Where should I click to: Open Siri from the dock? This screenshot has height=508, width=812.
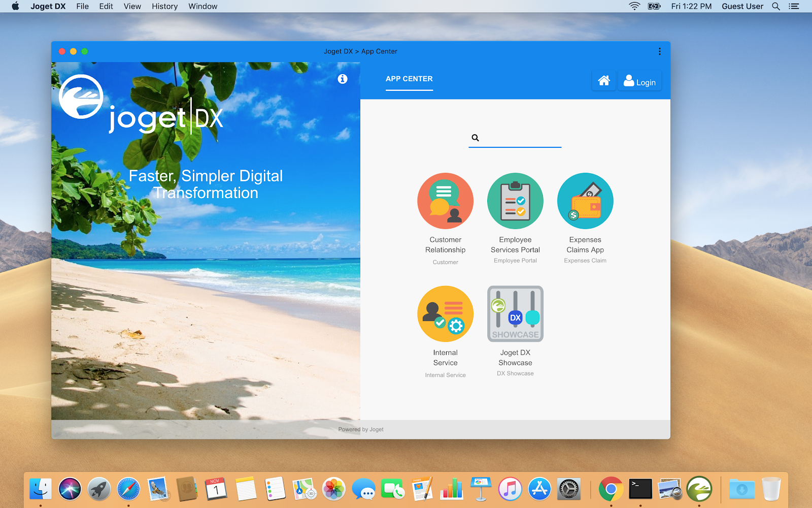(70, 489)
